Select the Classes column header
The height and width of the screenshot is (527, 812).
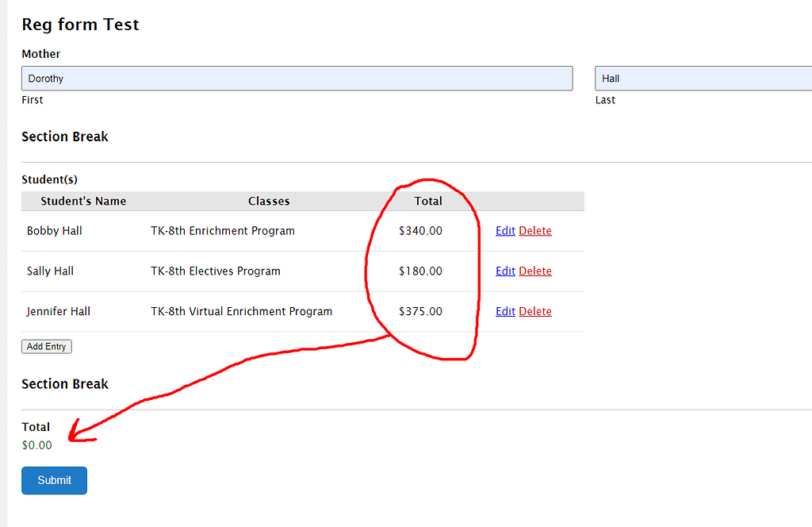(x=269, y=201)
